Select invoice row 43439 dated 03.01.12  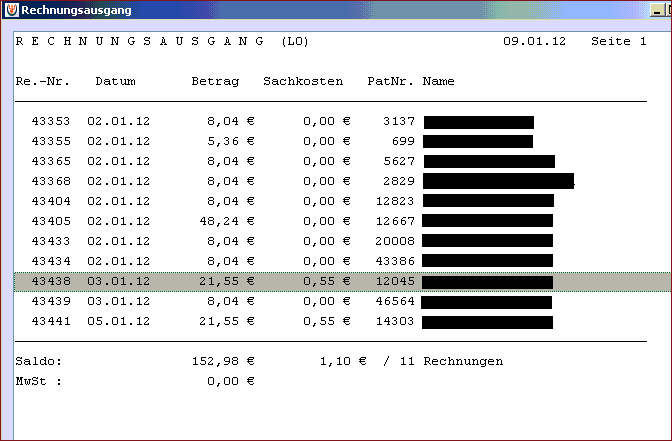point(342,301)
